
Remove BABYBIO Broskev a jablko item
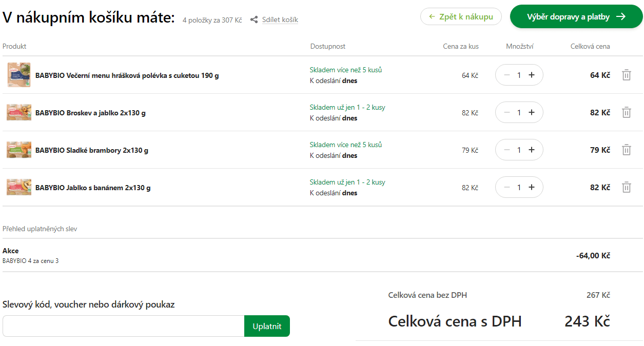[x=627, y=112]
